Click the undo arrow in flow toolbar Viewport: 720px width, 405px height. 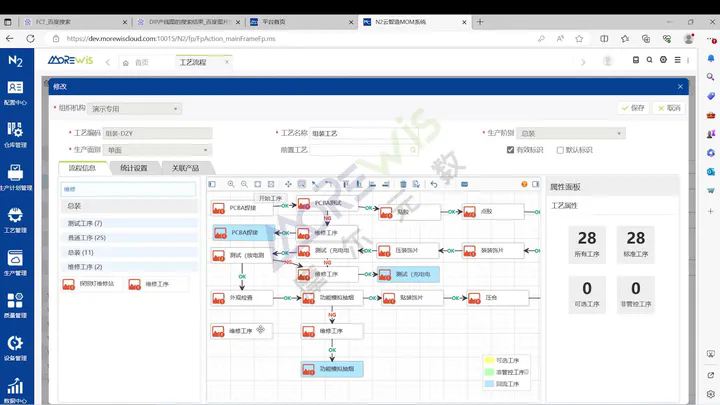click(433, 184)
